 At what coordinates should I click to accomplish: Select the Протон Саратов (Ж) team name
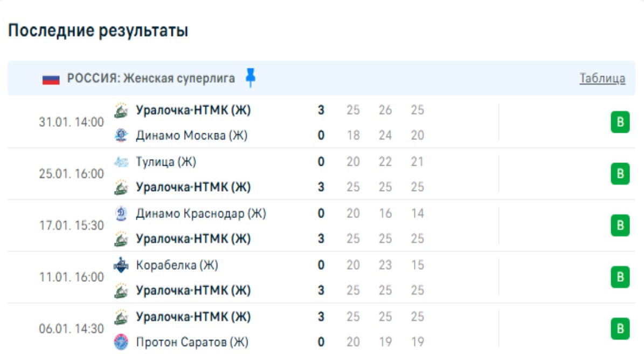[192, 342]
